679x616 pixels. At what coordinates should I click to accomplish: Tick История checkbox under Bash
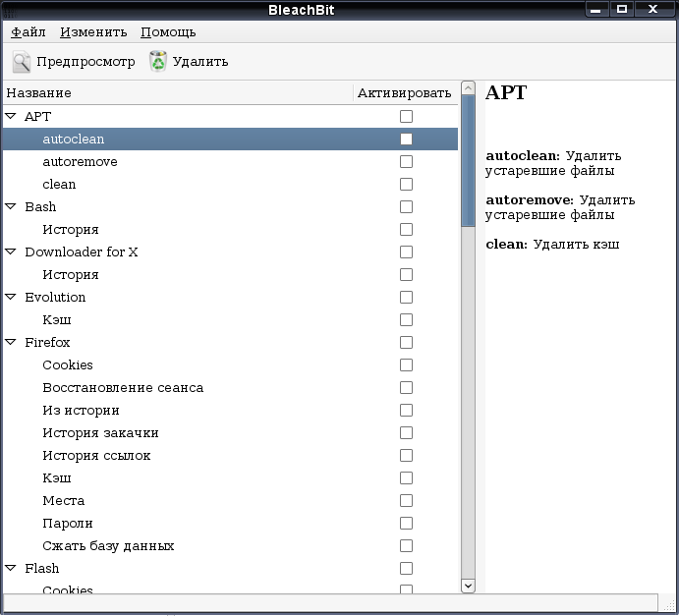[406, 230]
